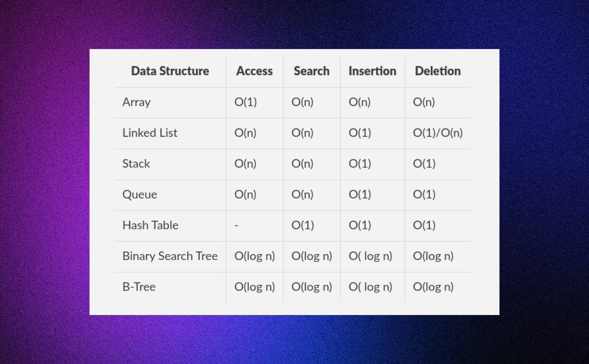Click the Array row label
589x364 pixels.
pos(137,102)
